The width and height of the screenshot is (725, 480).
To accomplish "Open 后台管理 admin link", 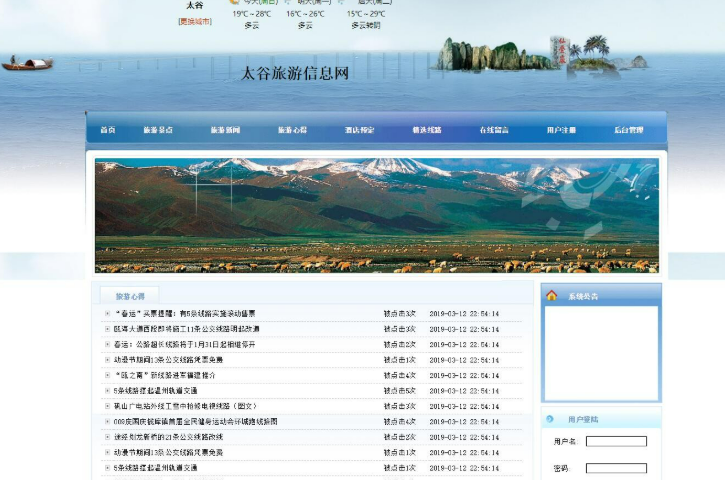I will (628, 130).
